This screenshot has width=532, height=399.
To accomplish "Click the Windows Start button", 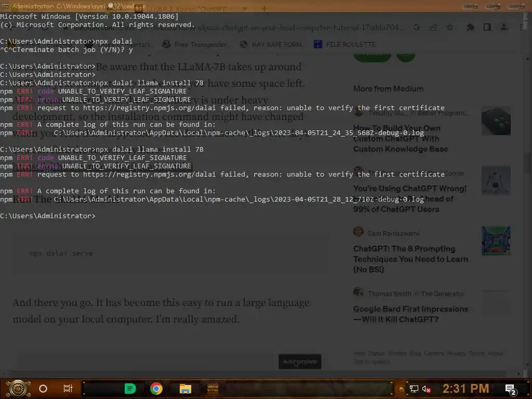I will [18, 389].
